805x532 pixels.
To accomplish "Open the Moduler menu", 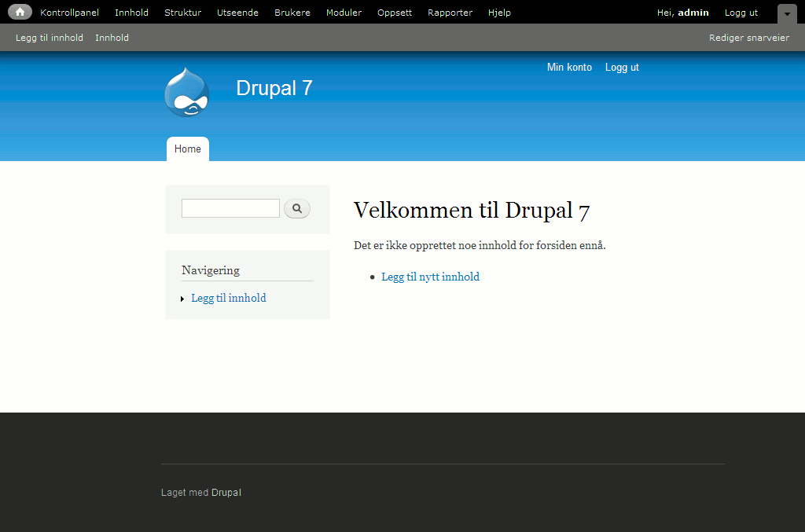I will [x=344, y=12].
